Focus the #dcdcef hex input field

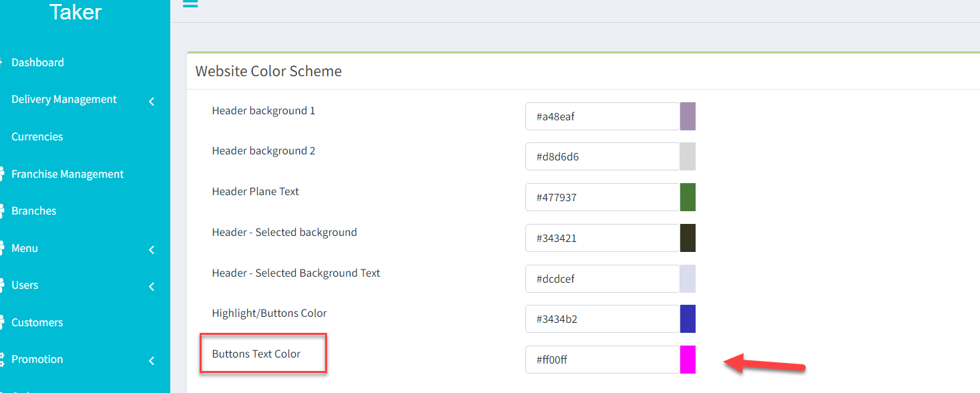click(603, 279)
